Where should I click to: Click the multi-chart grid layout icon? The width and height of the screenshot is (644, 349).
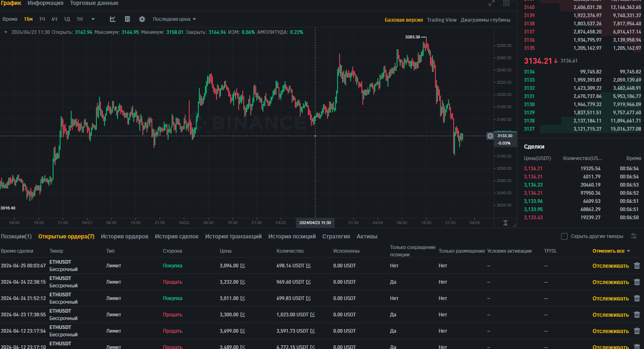pos(506,3)
